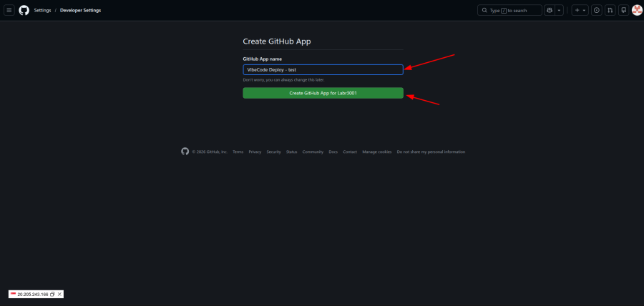Open the hamburger navigation menu
The width and height of the screenshot is (644, 306).
(9, 10)
